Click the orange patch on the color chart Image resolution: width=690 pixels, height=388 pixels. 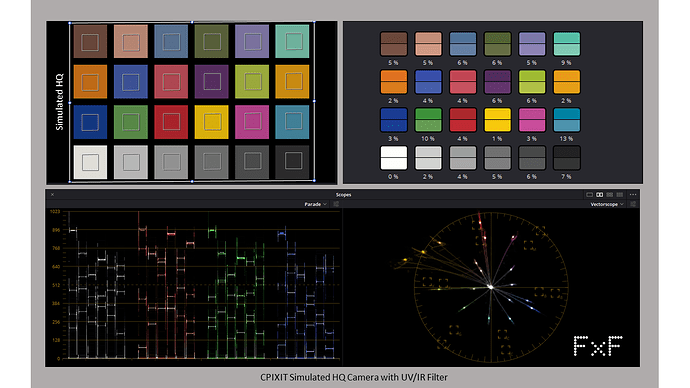[90, 82]
